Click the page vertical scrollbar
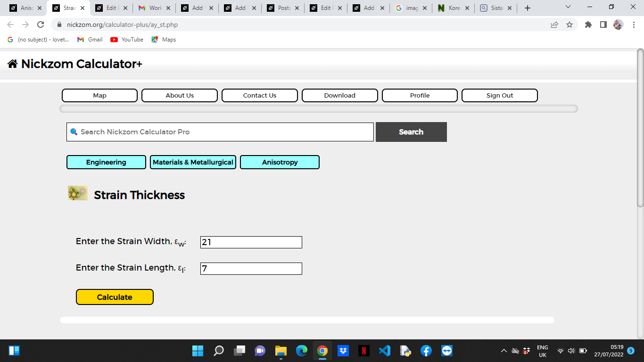This screenshot has width=644, height=362. click(640, 127)
